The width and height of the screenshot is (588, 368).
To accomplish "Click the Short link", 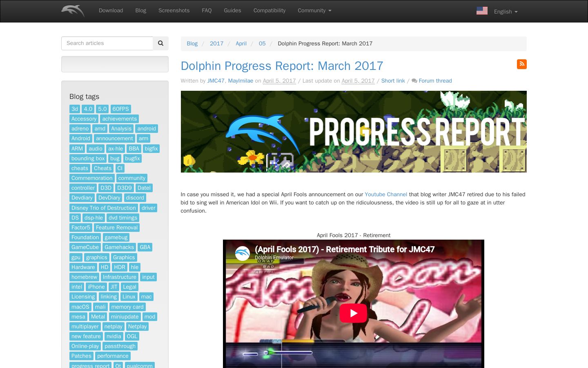I will tap(393, 81).
